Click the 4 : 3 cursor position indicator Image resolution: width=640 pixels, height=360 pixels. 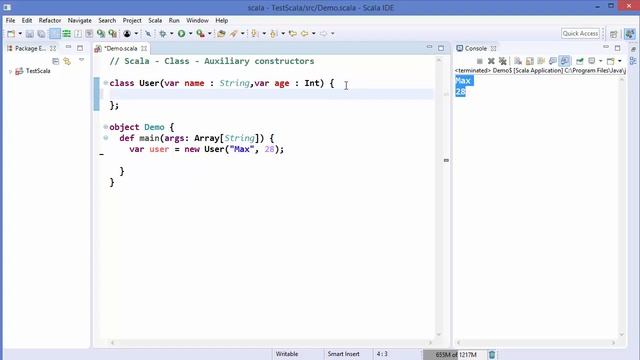click(x=382, y=354)
